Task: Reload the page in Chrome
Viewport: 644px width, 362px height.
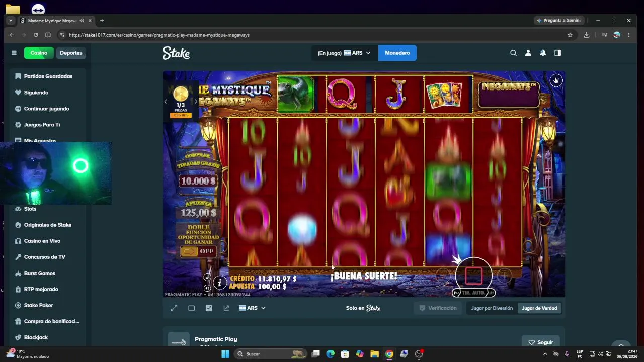Action: [36, 35]
